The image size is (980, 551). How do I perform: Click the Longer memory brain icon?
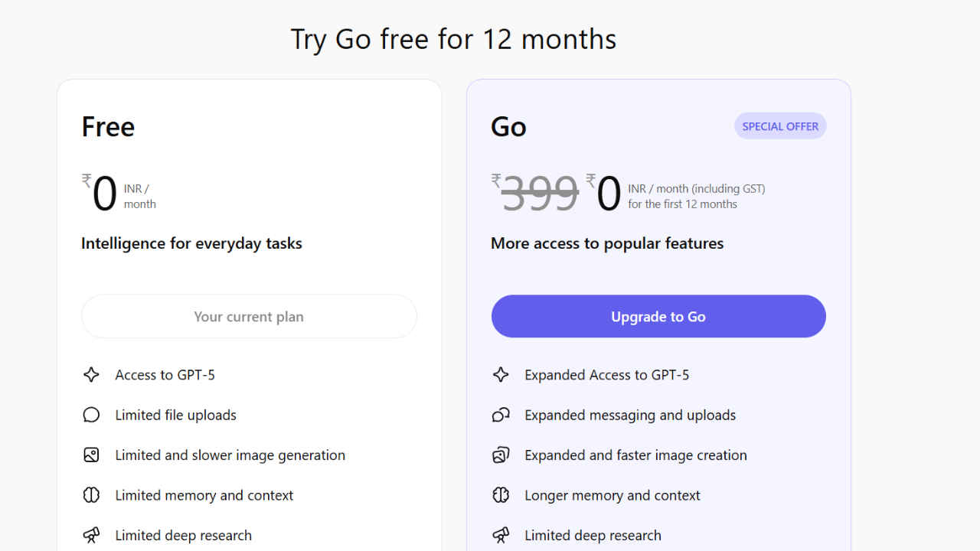pyautogui.click(x=501, y=494)
